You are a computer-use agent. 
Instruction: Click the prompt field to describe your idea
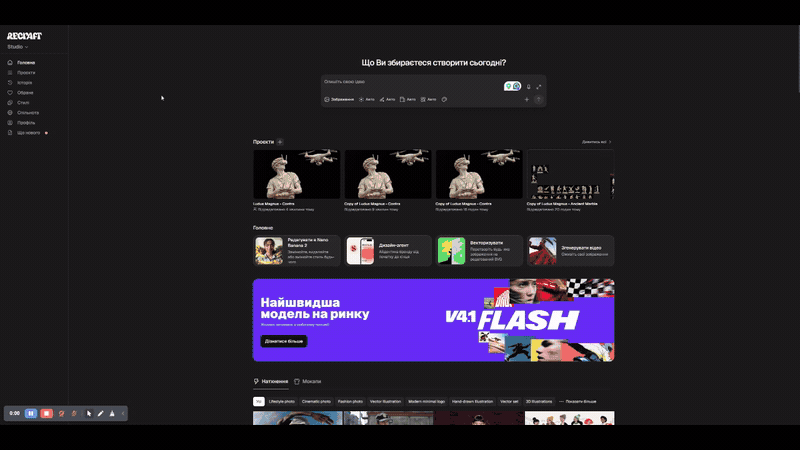click(x=411, y=82)
